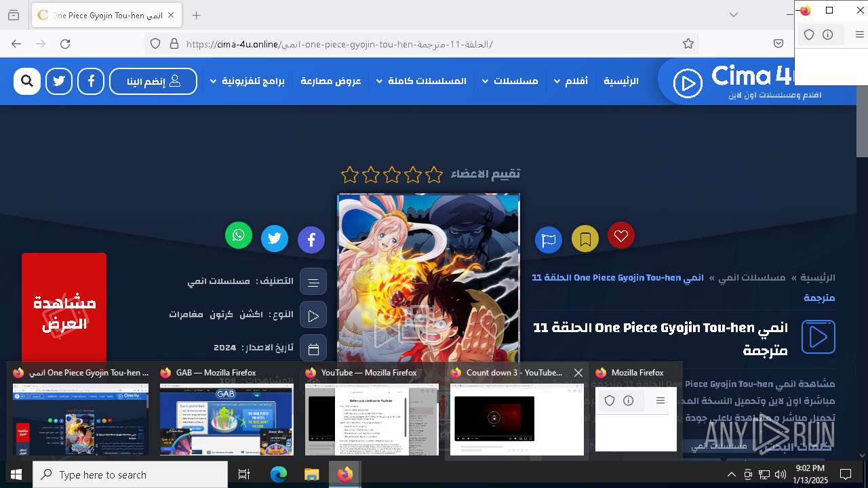
Task: Click the shield icon in the small Firefox window
Action: [x=809, y=35]
